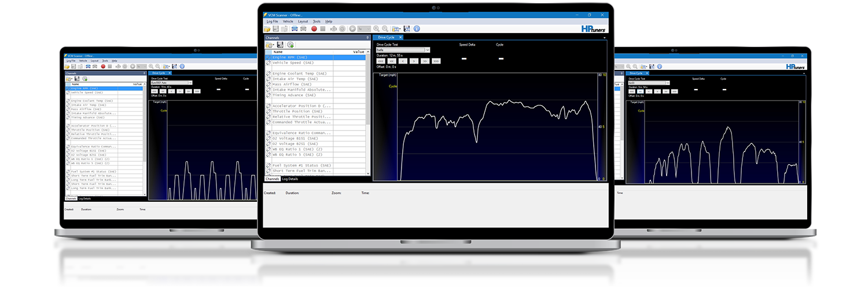Click the blue info icon in toolbar
The image size is (868, 289).
click(416, 28)
